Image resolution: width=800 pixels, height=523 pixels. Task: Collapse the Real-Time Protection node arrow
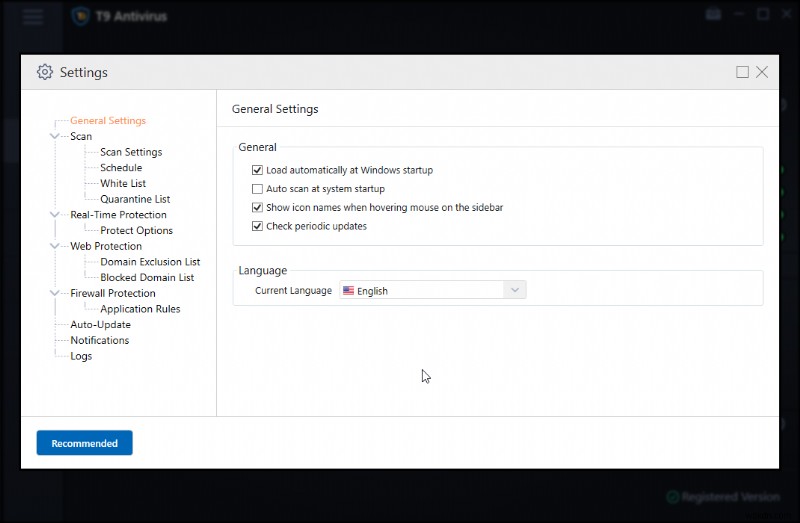coord(54,215)
